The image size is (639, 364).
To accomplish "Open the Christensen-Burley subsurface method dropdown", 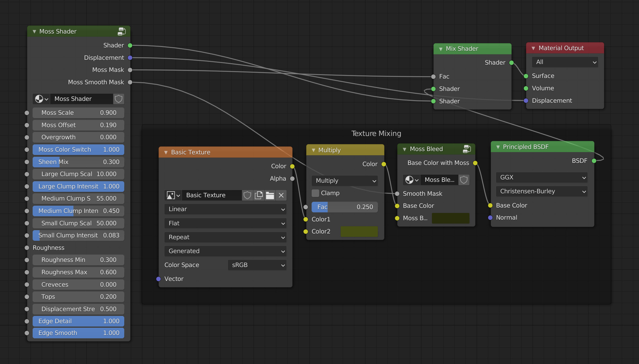I will click(542, 192).
